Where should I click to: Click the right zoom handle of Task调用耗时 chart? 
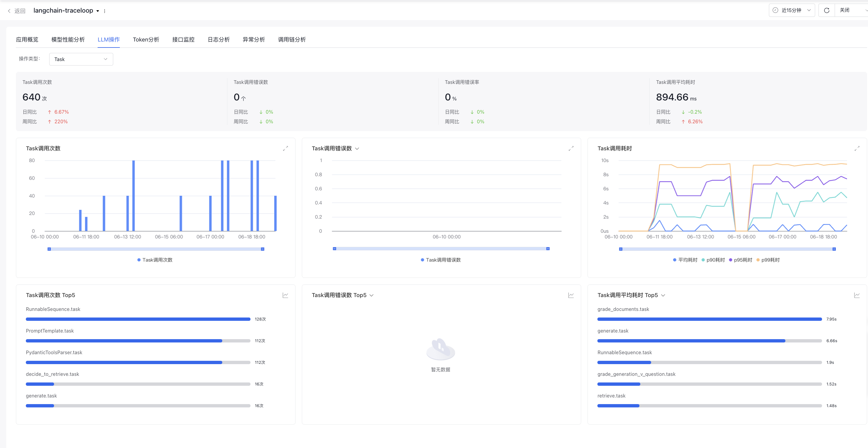coord(834,249)
